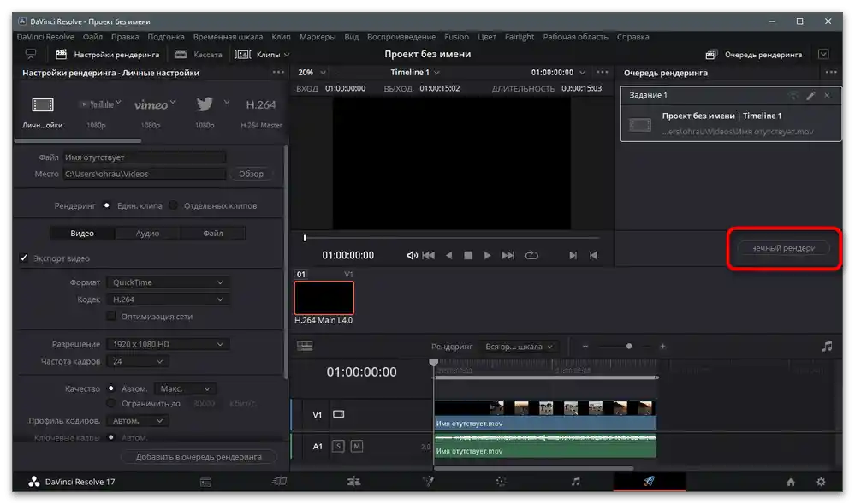Open the Воспроизведение menu
The height and width of the screenshot is (504, 855).
pyautogui.click(x=401, y=37)
